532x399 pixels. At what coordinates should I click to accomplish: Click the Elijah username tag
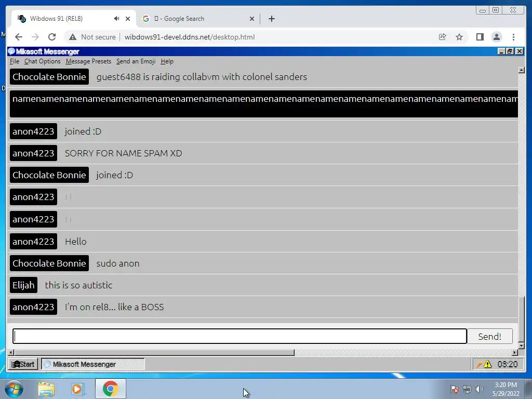[x=23, y=285]
